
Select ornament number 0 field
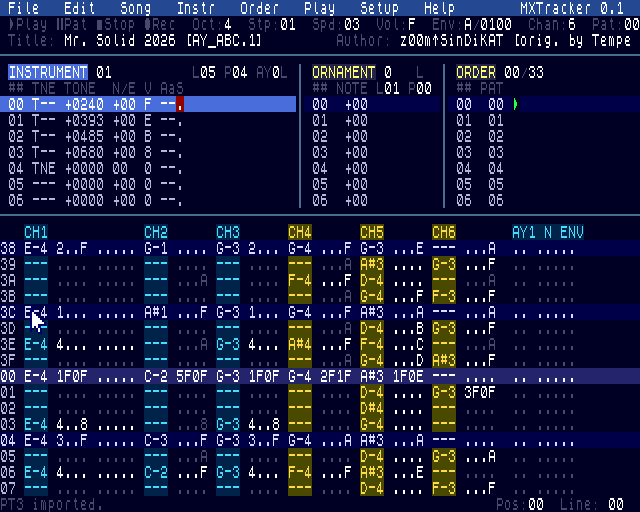click(388, 72)
